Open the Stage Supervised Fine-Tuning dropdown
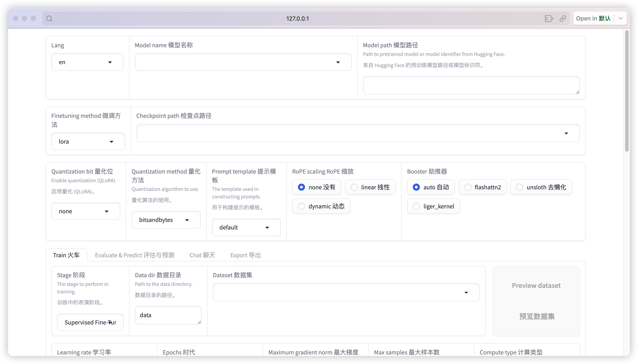 (x=90, y=322)
